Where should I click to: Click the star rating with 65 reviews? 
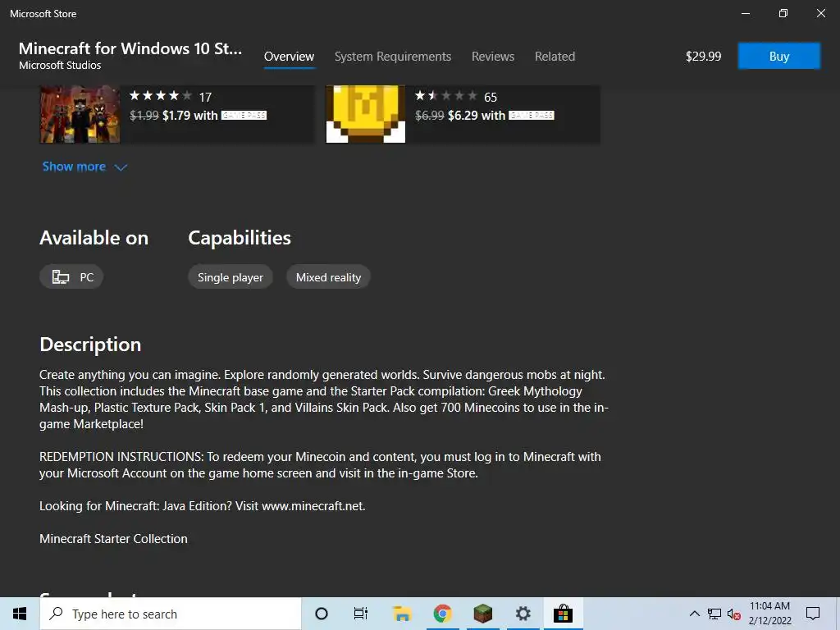(456, 97)
